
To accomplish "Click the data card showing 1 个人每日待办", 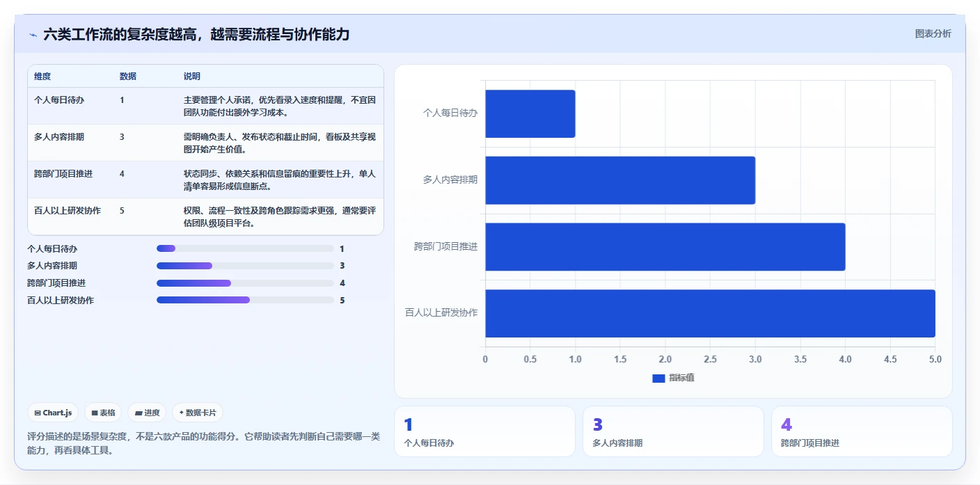I will coord(484,431).
